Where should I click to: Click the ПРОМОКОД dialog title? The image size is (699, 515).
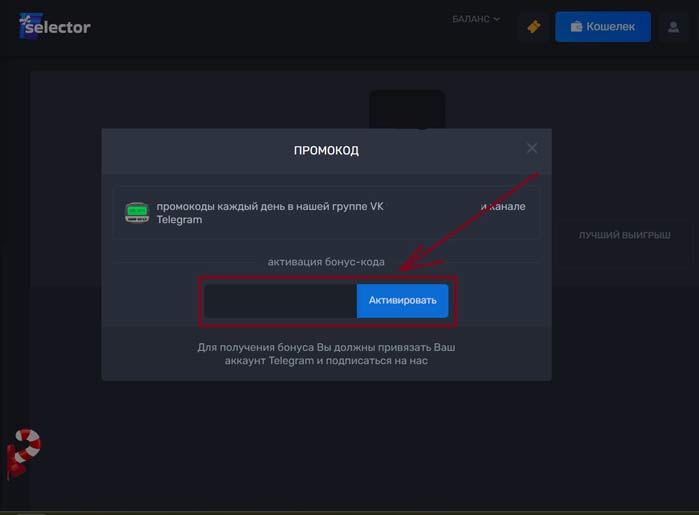tap(326, 150)
